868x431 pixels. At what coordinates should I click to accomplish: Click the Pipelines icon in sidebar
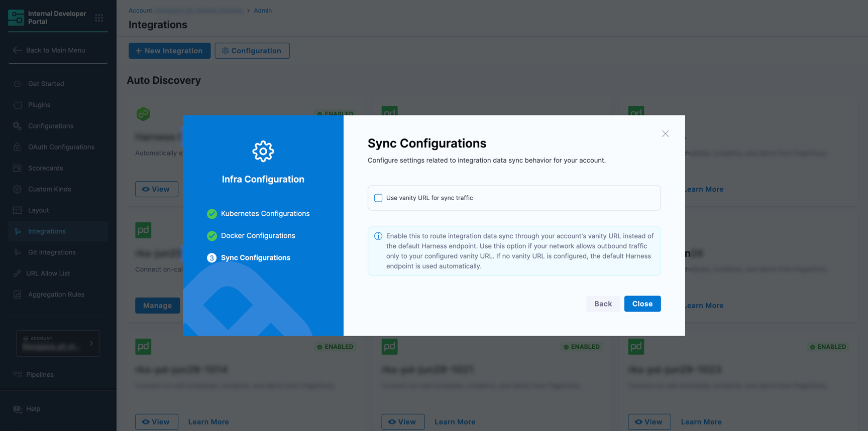pyautogui.click(x=18, y=375)
